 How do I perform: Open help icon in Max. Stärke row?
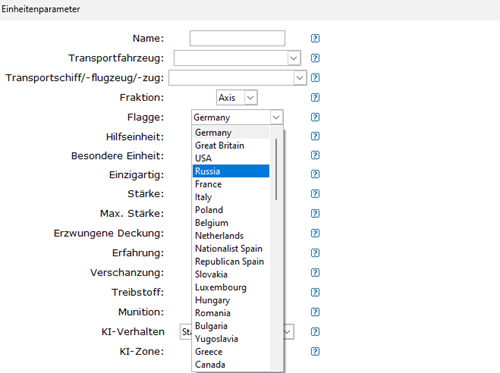point(315,213)
